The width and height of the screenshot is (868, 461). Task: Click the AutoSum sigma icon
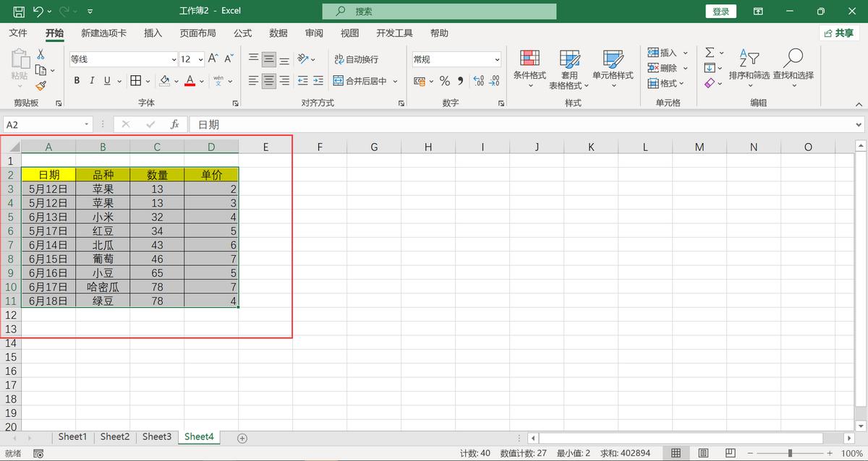click(x=710, y=53)
